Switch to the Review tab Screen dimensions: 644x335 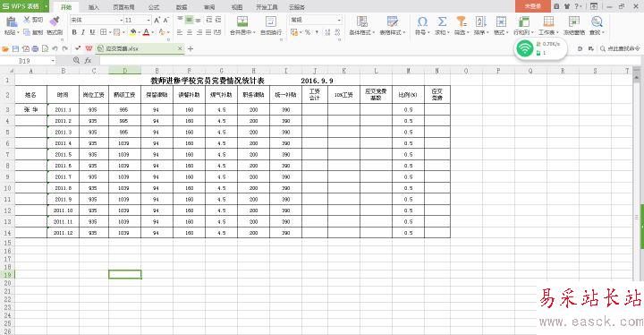click(x=209, y=7)
